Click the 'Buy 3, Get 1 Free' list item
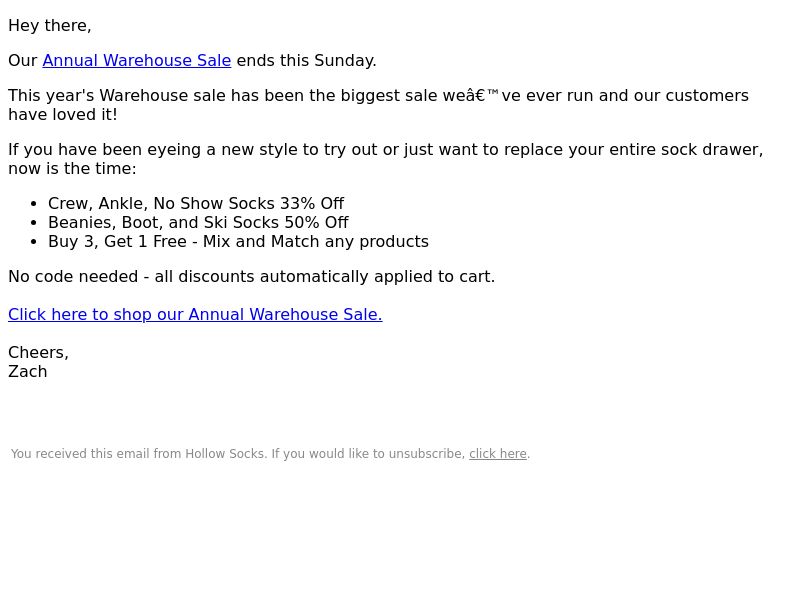Viewport: 800px width, 600px height. tap(238, 242)
